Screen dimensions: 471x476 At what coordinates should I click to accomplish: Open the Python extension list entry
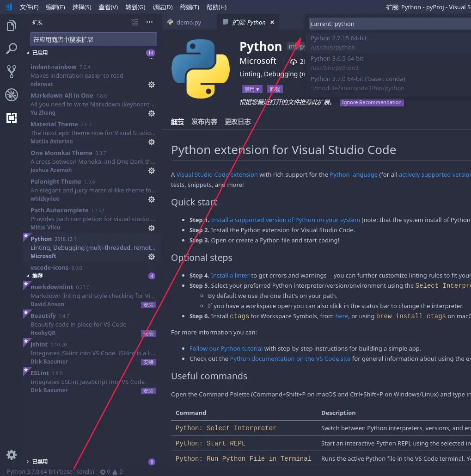tap(91, 247)
